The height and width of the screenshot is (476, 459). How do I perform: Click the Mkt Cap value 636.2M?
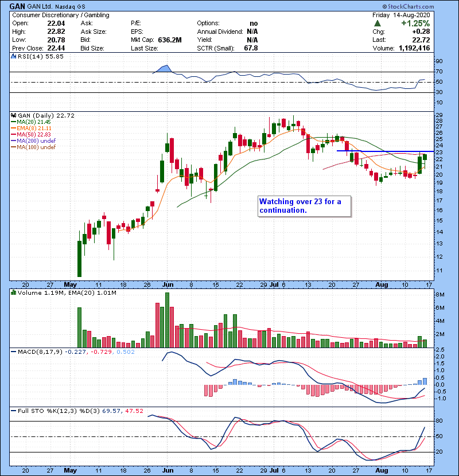(170, 40)
